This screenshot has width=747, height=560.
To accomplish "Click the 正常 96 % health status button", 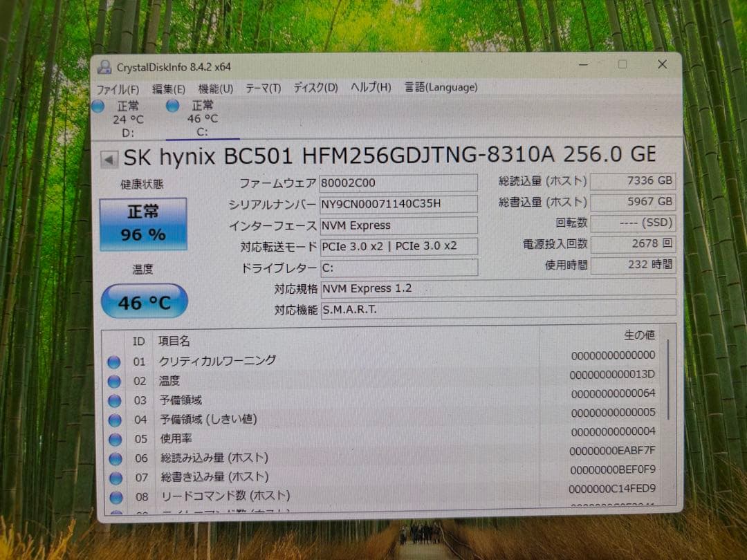I will point(143,224).
